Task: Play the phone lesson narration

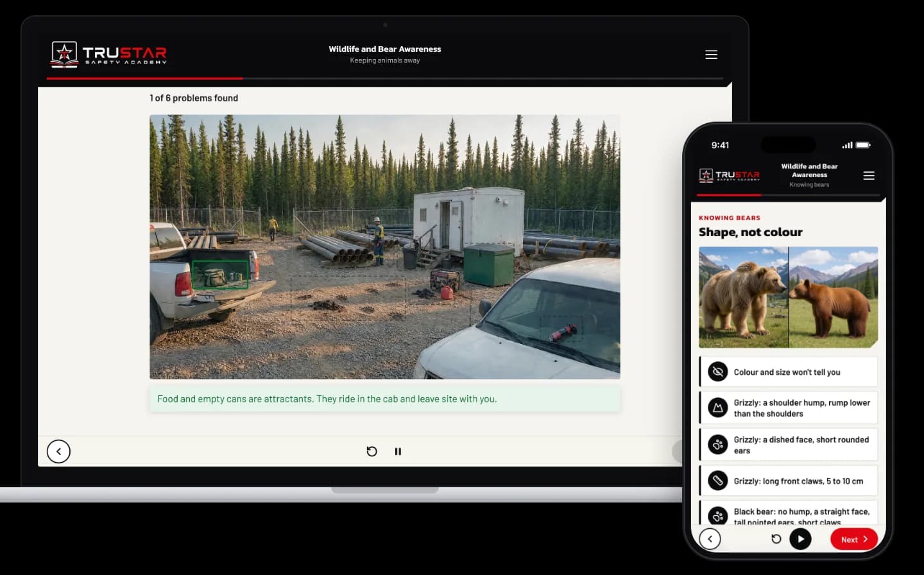Action: (800, 539)
